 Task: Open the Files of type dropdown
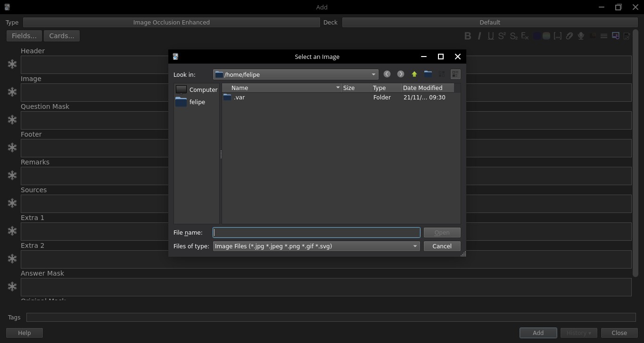(316, 246)
